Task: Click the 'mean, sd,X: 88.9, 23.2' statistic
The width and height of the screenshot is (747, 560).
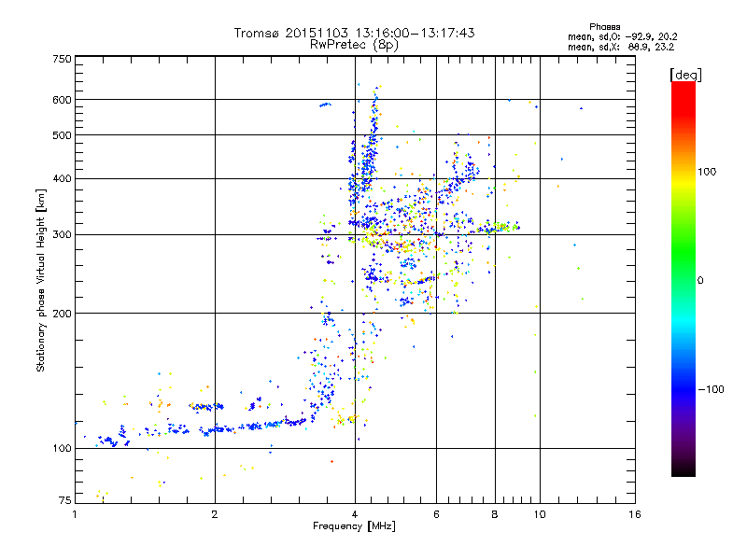Action: [x=621, y=47]
